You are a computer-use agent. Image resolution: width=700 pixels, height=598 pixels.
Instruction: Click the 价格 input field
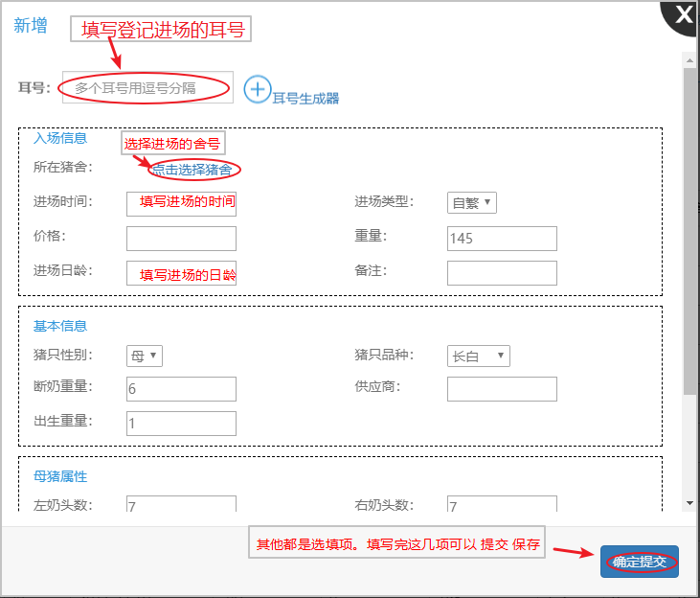(x=181, y=238)
